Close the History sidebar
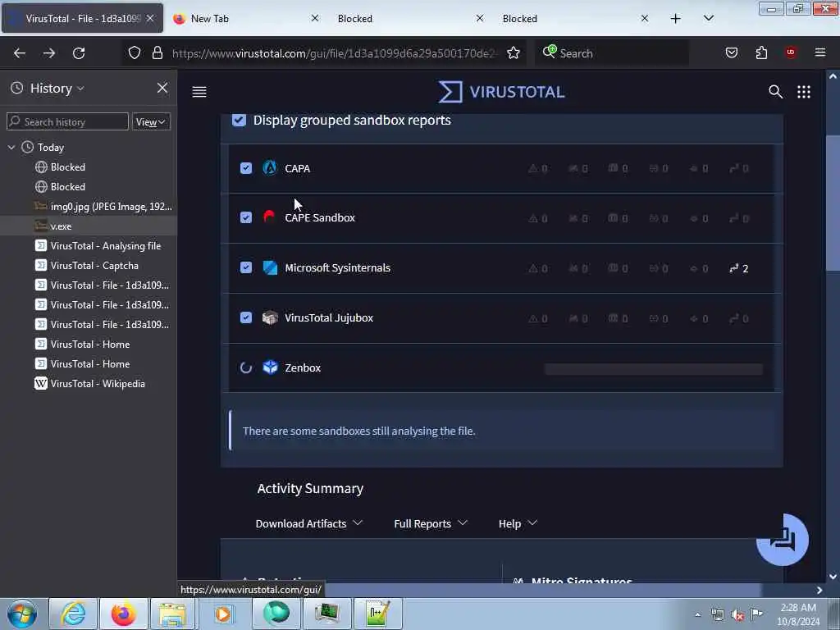840x630 pixels. 162,88
